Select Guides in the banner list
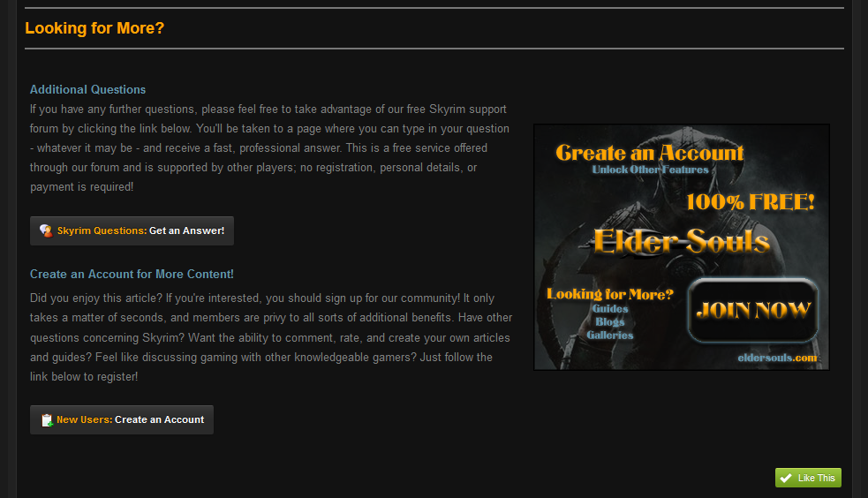The image size is (868, 498). point(610,309)
